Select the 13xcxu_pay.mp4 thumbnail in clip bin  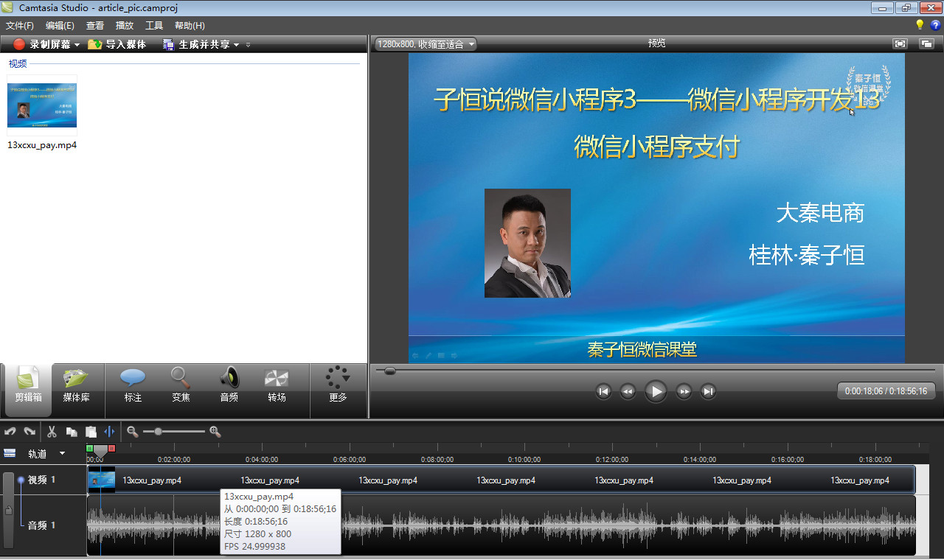[x=42, y=105]
